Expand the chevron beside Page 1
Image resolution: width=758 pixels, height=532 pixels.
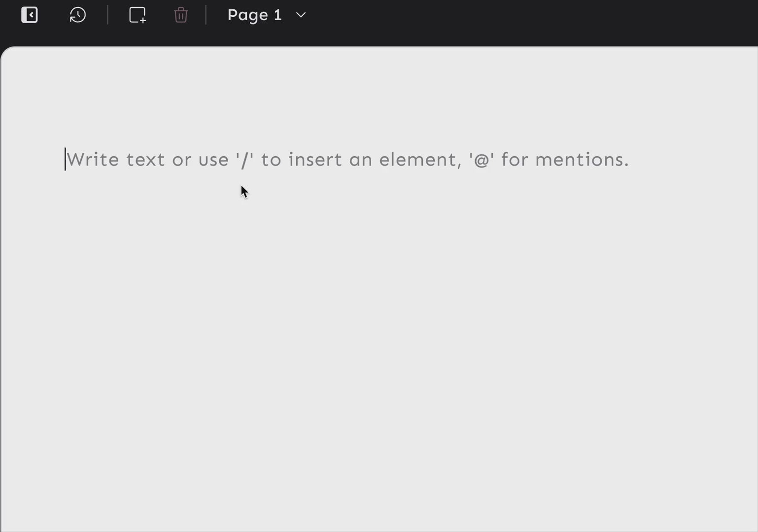[301, 15]
